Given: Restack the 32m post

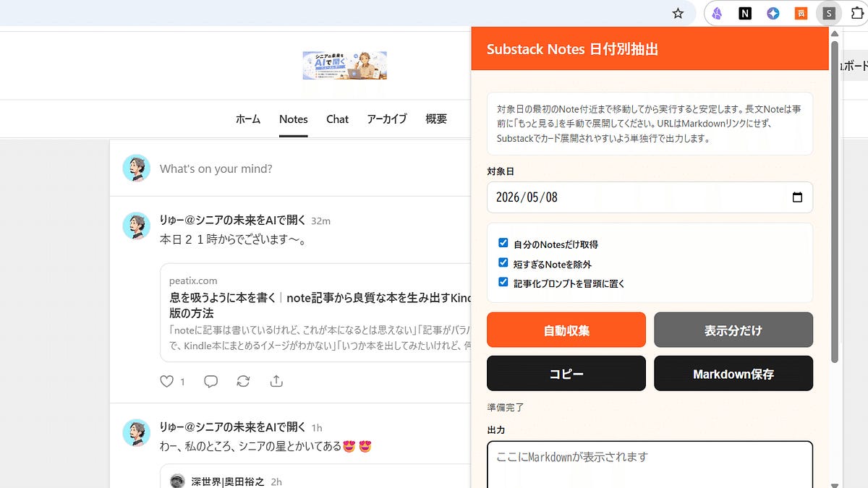Looking at the screenshot, I should pos(243,381).
